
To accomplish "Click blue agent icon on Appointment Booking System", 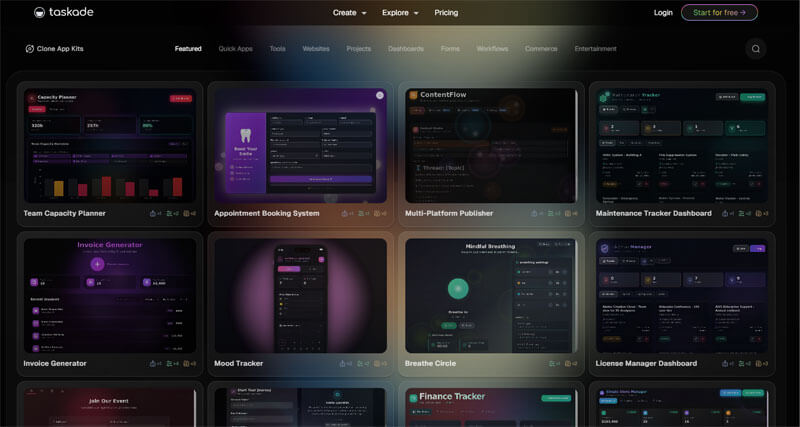I will [x=344, y=214].
